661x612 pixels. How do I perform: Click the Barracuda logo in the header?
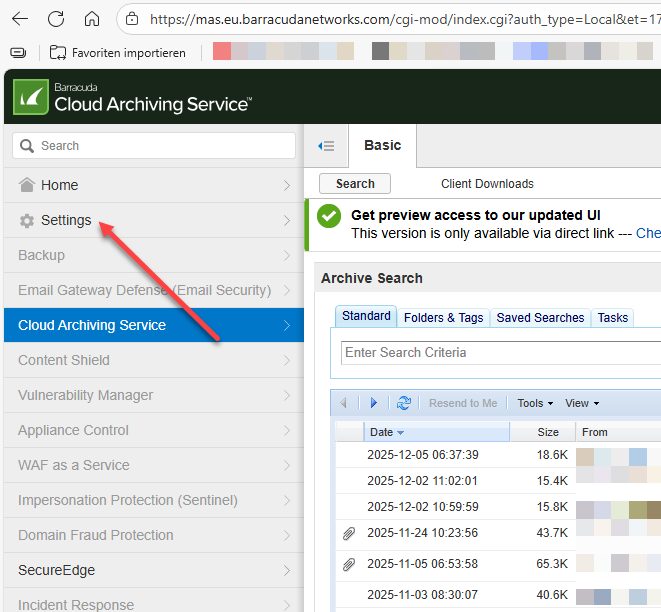[31, 97]
